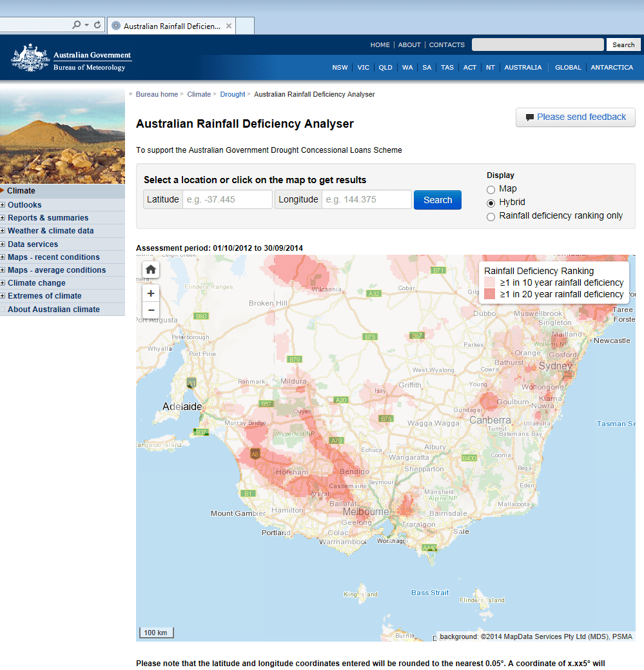Click the map home reset icon
The width and height of the screenshot is (644, 670).
(x=151, y=270)
